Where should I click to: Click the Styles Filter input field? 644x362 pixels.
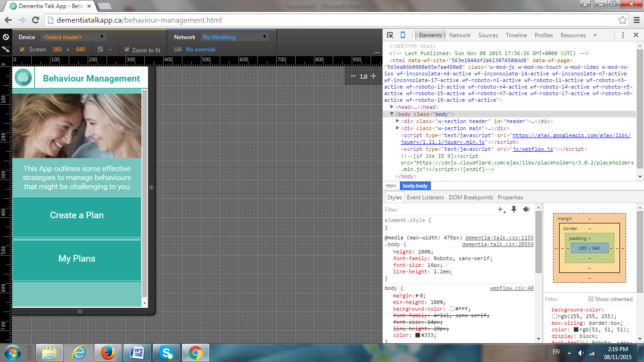438,210
